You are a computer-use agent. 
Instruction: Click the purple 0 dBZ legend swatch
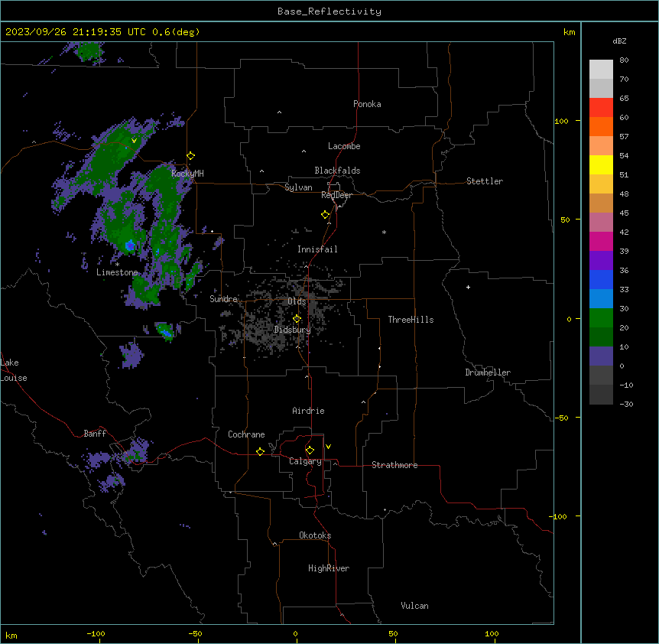coord(601,356)
